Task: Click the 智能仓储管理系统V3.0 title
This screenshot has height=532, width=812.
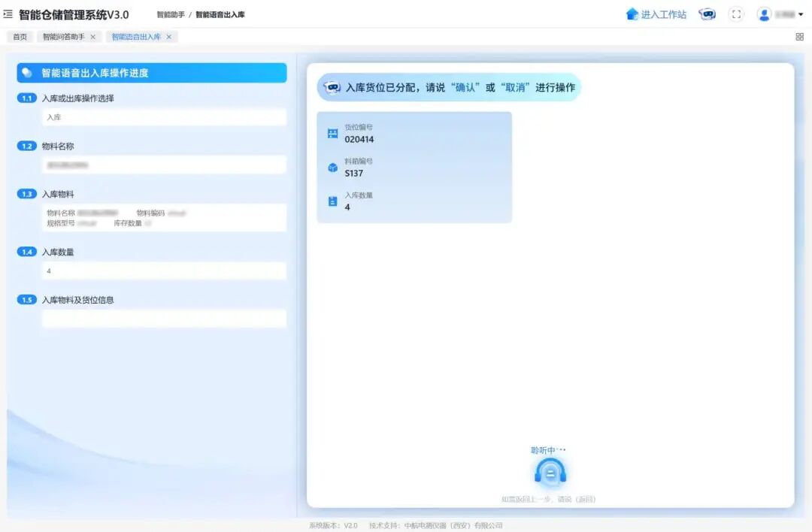Action: (x=74, y=14)
